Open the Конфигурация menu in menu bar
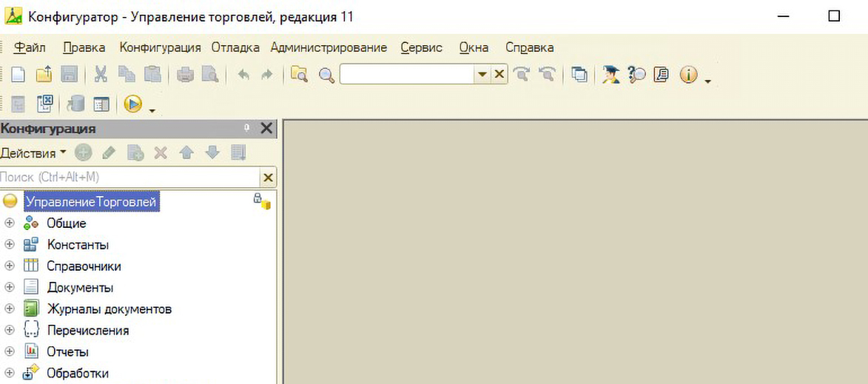 (160, 47)
